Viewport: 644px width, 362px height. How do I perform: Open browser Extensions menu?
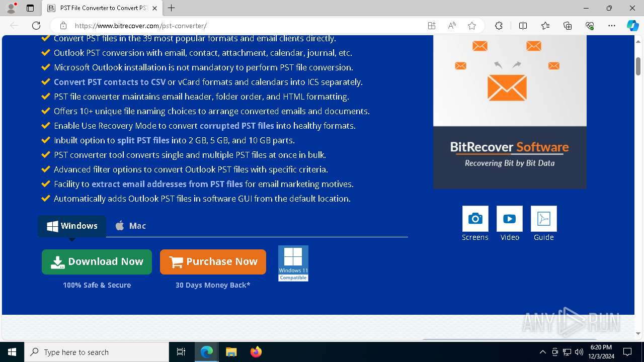click(x=499, y=26)
